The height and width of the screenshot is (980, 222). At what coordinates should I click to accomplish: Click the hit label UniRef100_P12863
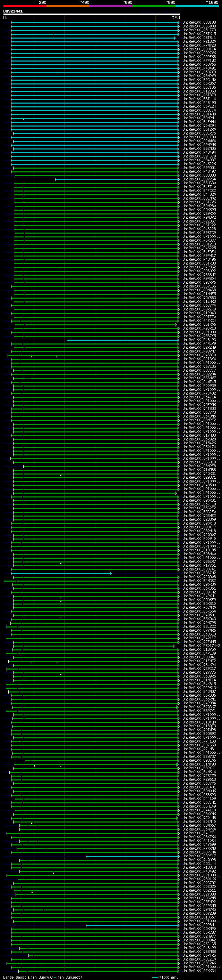point(199,91)
